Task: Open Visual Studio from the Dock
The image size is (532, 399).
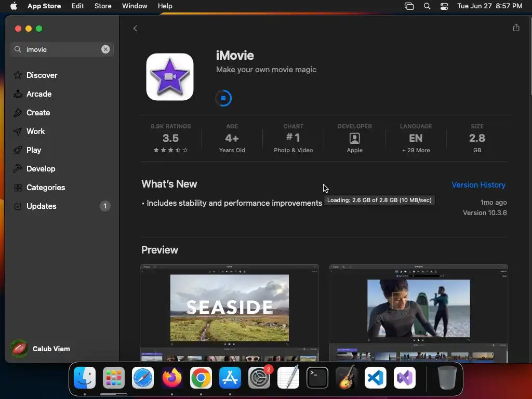Action: (x=405, y=378)
